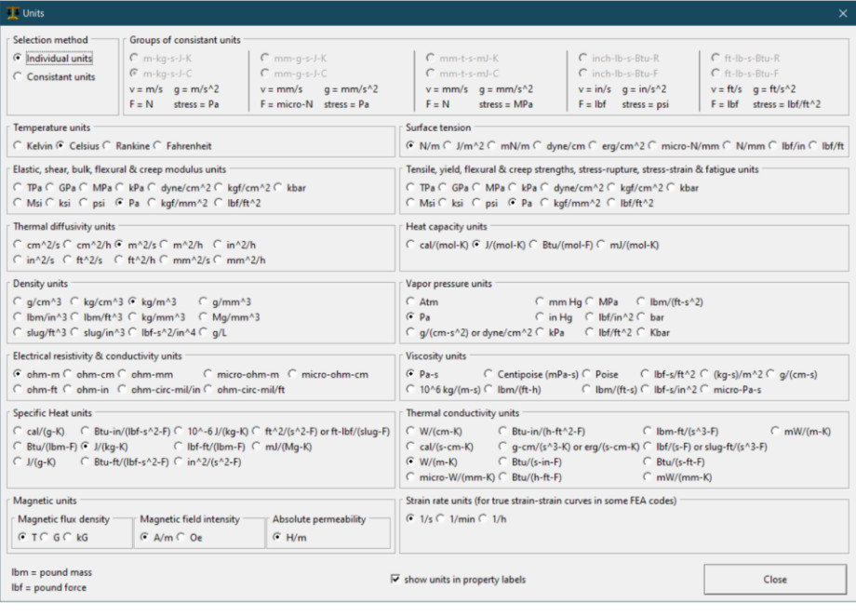The width and height of the screenshot is (856, 616).
Task: Click the Units app icon in title bar
Action: [x=11, y=13]
